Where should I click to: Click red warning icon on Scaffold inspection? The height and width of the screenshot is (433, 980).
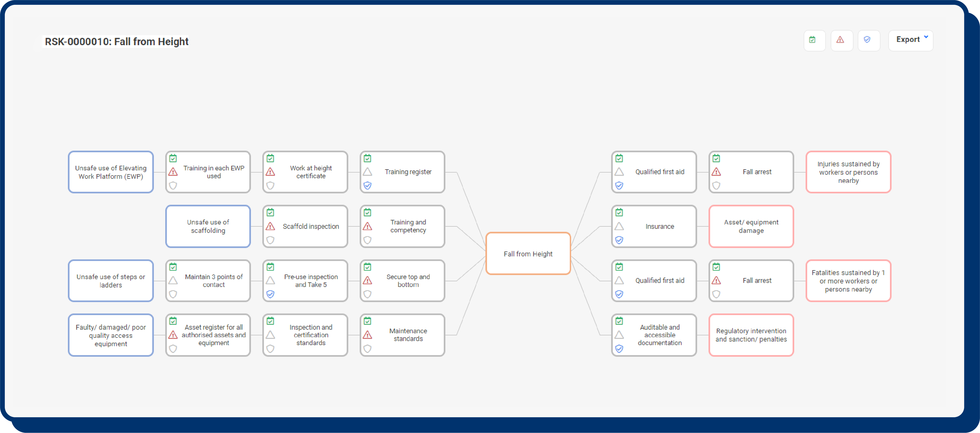270,226
